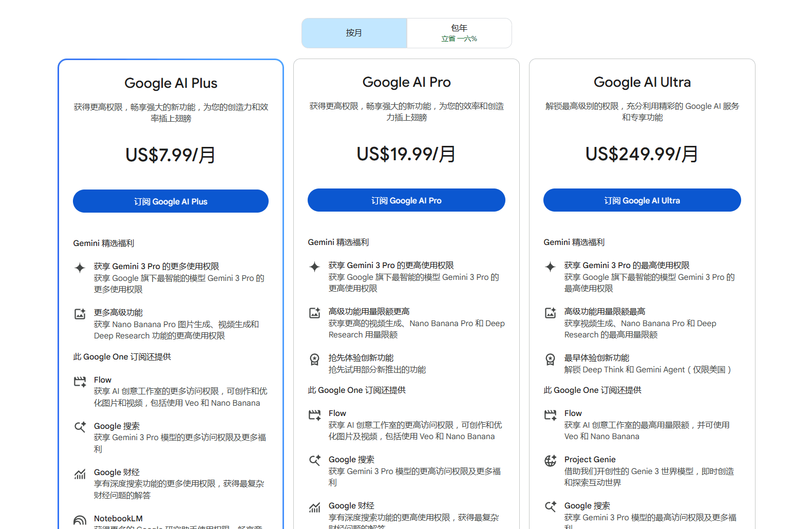
Task: Click the Flow icon in the Ultra plan
Action: click(x=550, y=414)
